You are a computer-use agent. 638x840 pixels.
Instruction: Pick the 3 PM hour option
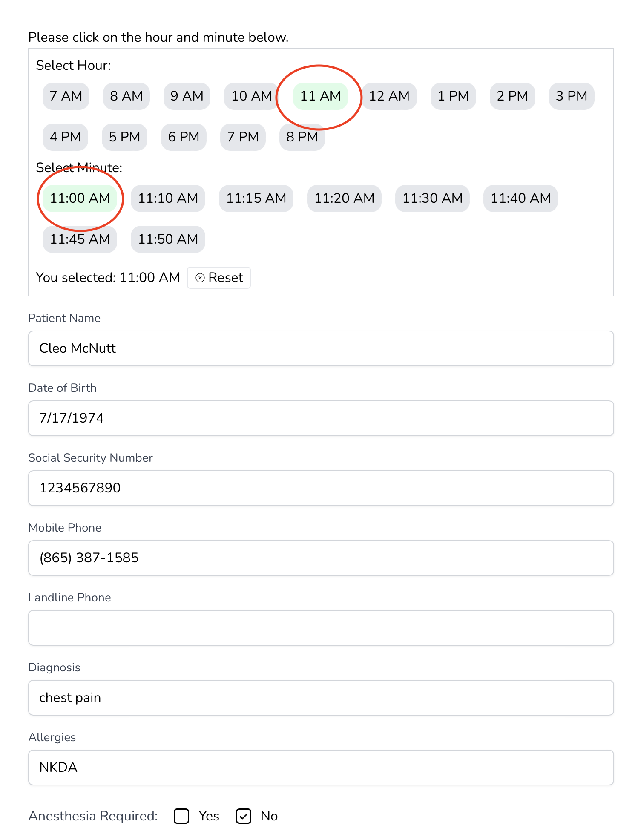coord(571,96)
